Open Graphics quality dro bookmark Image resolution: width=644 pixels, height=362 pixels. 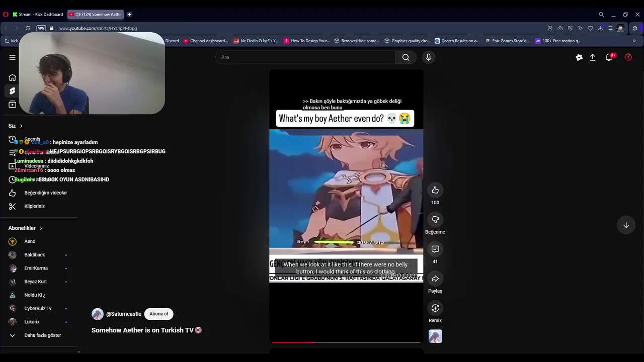coord(407,41)
